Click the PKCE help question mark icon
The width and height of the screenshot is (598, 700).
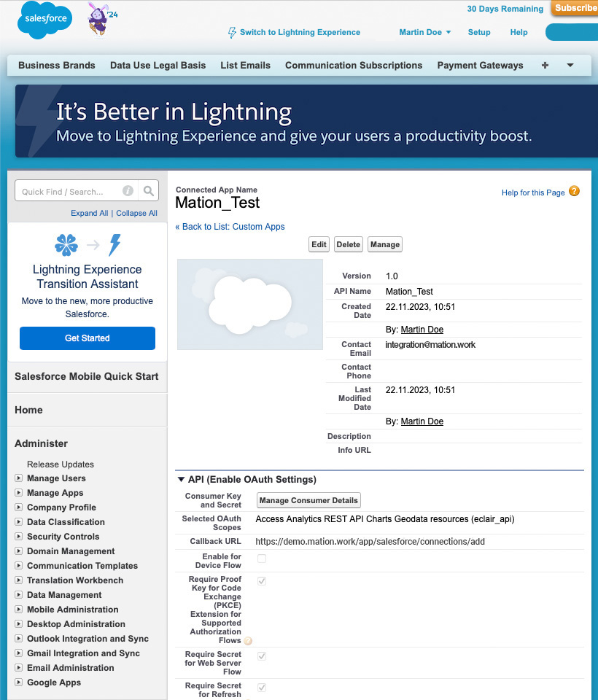(248, 641)
